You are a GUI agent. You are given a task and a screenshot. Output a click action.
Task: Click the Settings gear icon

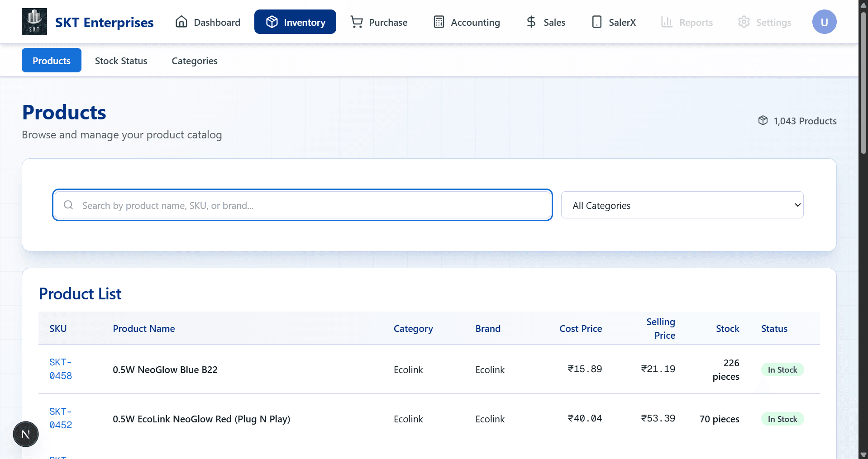click(x=744, y=22)
